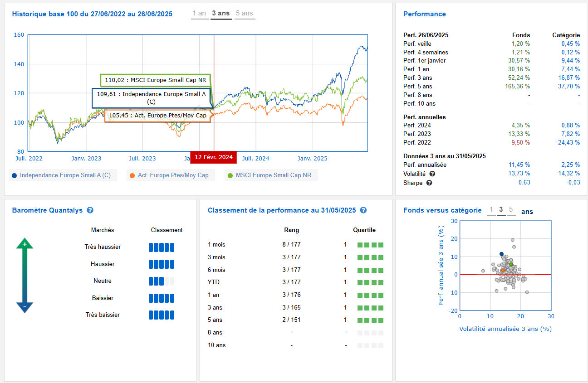Image resolution: width=588 pixels, height=383 pixels.
Task: Click Perf. 5 ans fund value 165,36 %
Action: point(518,87)
